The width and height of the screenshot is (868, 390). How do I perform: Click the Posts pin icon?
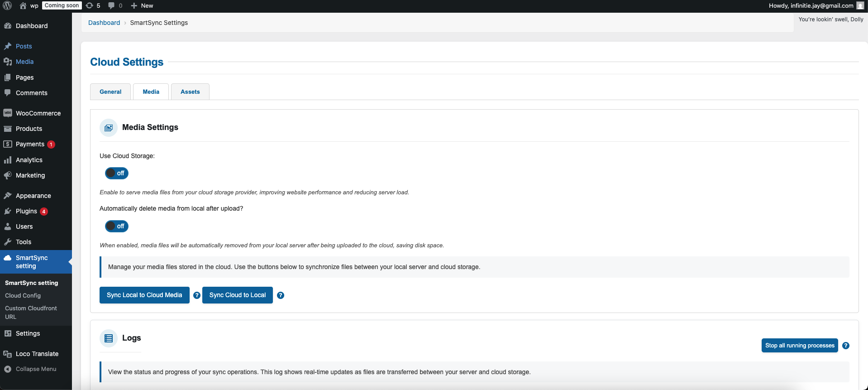tap(8, 46)
